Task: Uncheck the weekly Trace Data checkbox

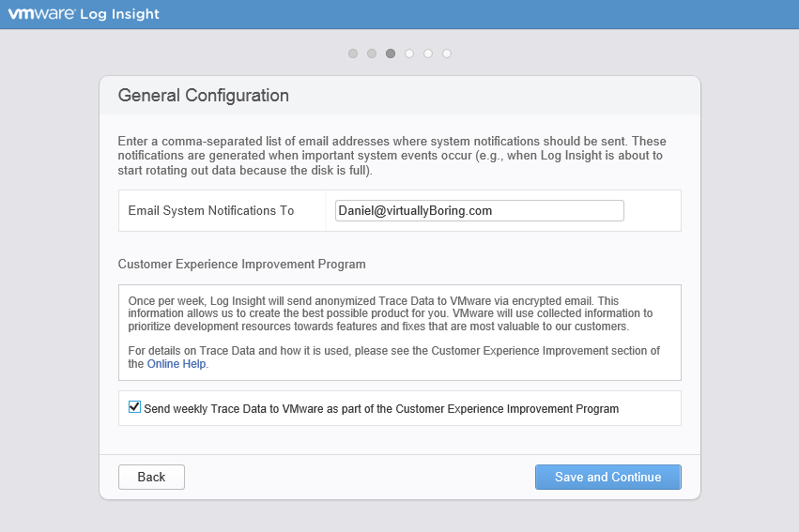Action: pos(134,407)
